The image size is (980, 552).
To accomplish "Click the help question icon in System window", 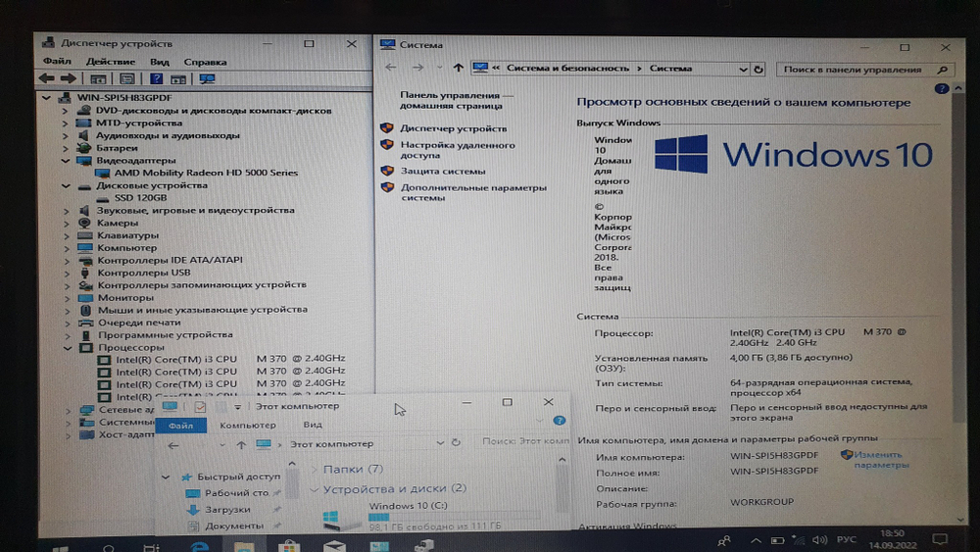I will click(x=942, y=89).
